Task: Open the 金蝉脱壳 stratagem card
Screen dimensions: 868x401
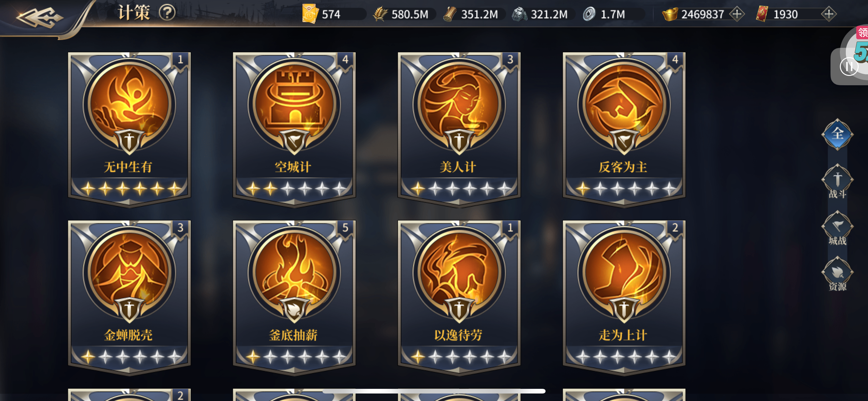Action: pyautogui.click(x=129, y=297)
